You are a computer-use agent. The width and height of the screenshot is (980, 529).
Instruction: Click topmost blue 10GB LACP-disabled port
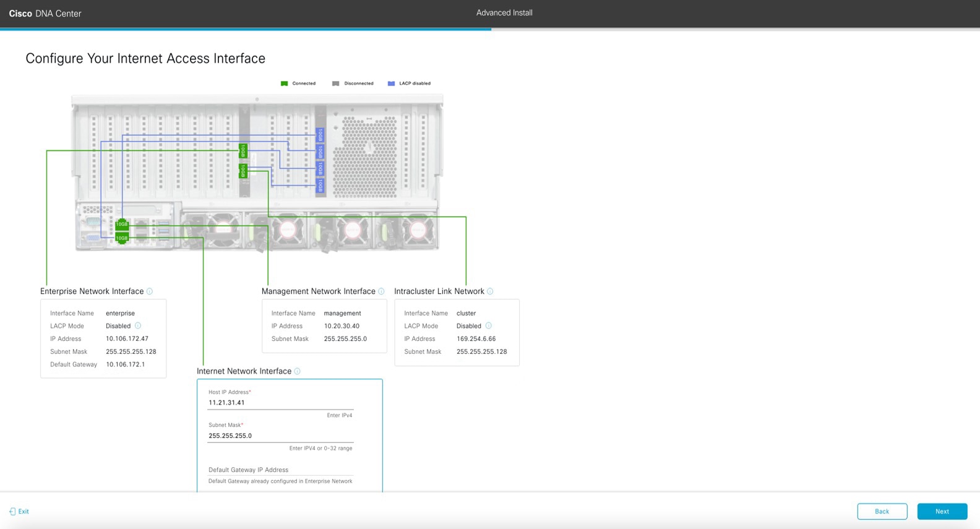point(320,135)
